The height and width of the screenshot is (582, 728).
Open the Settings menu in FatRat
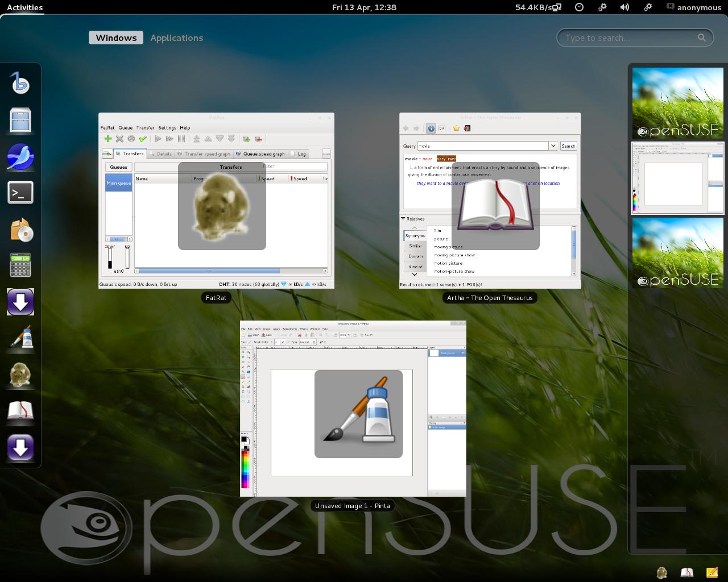(x=167, y=128)
